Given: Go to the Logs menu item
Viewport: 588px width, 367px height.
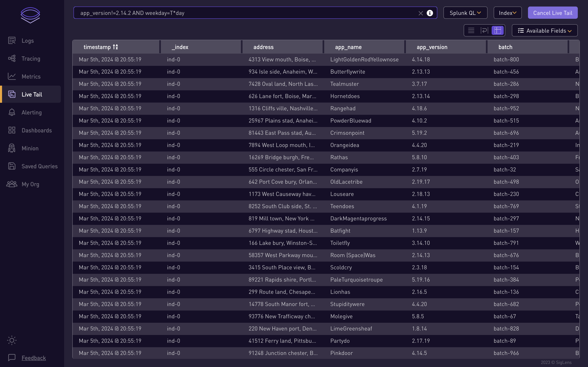Looking at the screenshot, I should 27,41.
